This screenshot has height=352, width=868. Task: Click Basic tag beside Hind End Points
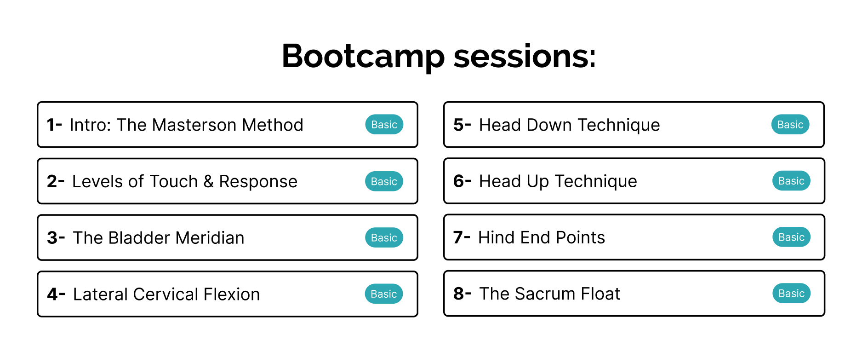[791, 237]
